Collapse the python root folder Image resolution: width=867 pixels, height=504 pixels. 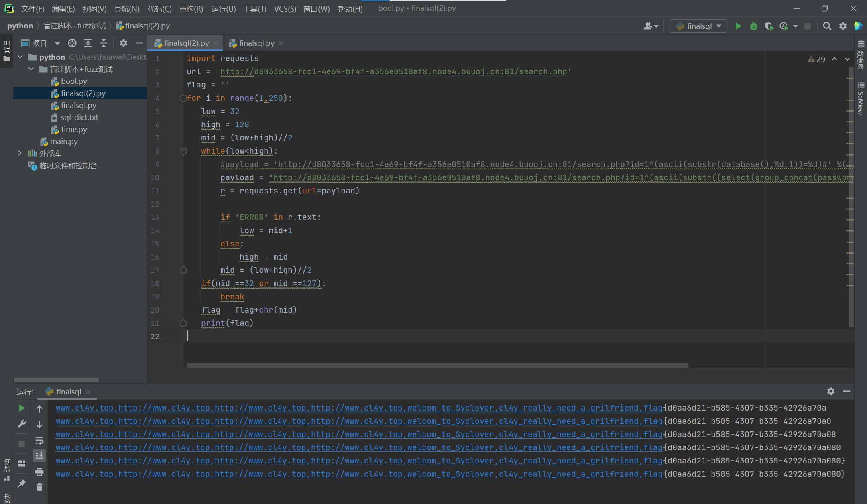(20, 57)
